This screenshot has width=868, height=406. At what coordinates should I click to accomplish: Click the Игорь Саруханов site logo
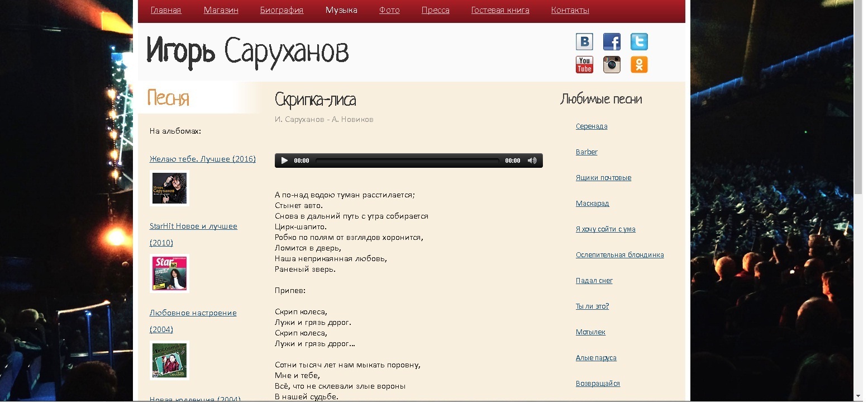247,52
